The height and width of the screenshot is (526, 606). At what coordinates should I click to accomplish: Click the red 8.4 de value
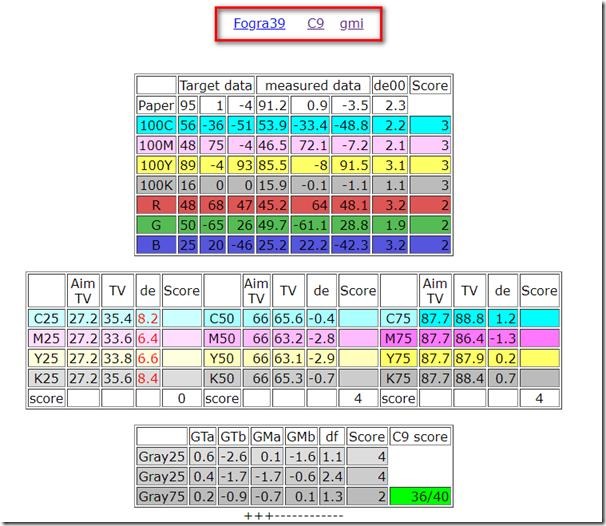[148, 378]
